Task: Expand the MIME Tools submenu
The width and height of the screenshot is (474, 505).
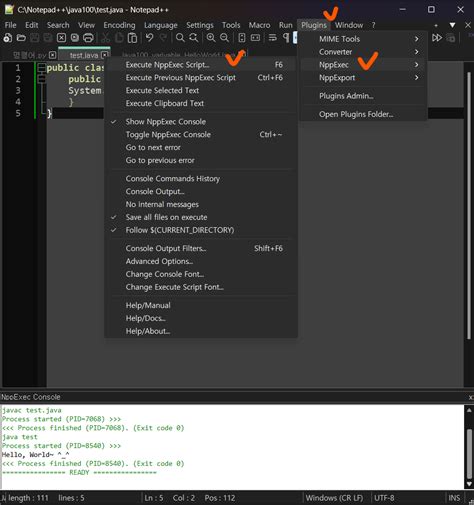Action: 364,39
